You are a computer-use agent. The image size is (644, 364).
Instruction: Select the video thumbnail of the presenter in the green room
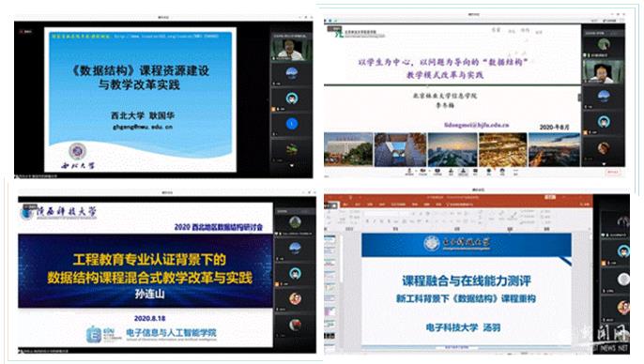point(604,71)
